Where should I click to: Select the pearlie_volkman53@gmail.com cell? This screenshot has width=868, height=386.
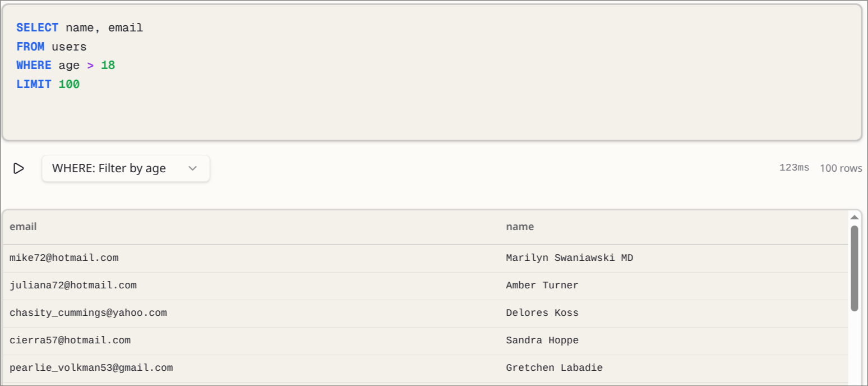pyautogui.click(x=91, y=368)
